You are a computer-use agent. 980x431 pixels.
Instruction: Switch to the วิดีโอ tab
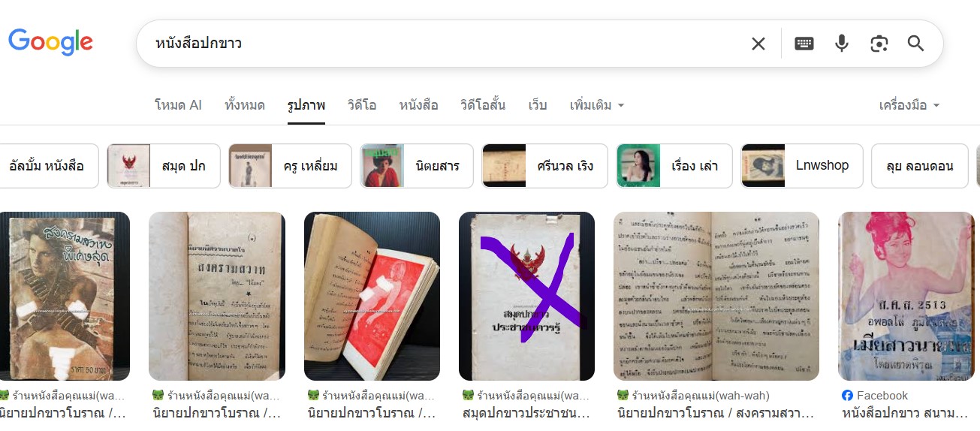(x=362, y=105)
